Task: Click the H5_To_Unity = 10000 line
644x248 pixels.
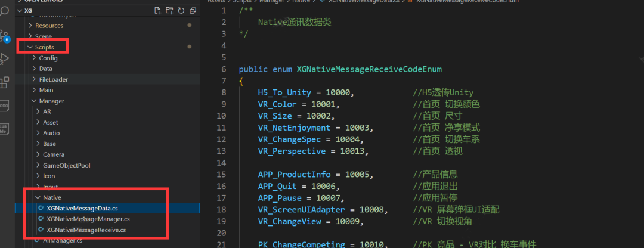Action: (306, 93)
